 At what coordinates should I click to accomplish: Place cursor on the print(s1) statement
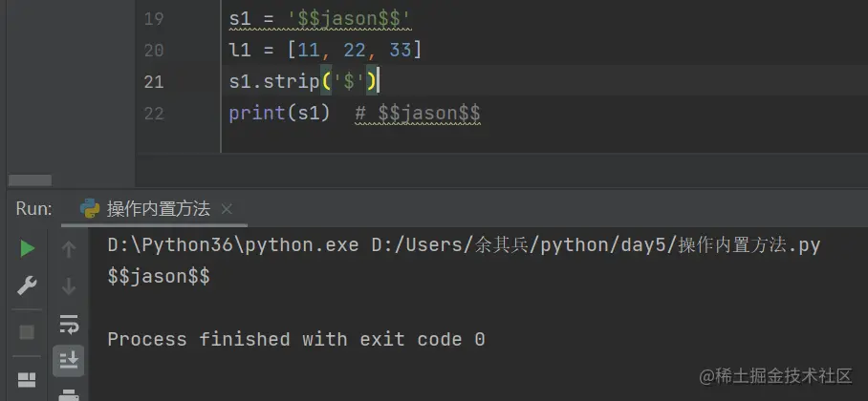coord(279,114)
